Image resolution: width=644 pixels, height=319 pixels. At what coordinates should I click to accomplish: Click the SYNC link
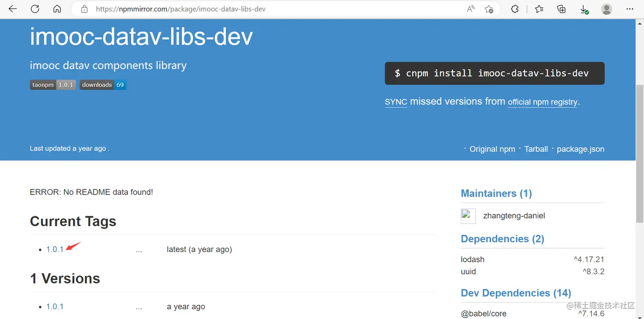click(396, 102)
